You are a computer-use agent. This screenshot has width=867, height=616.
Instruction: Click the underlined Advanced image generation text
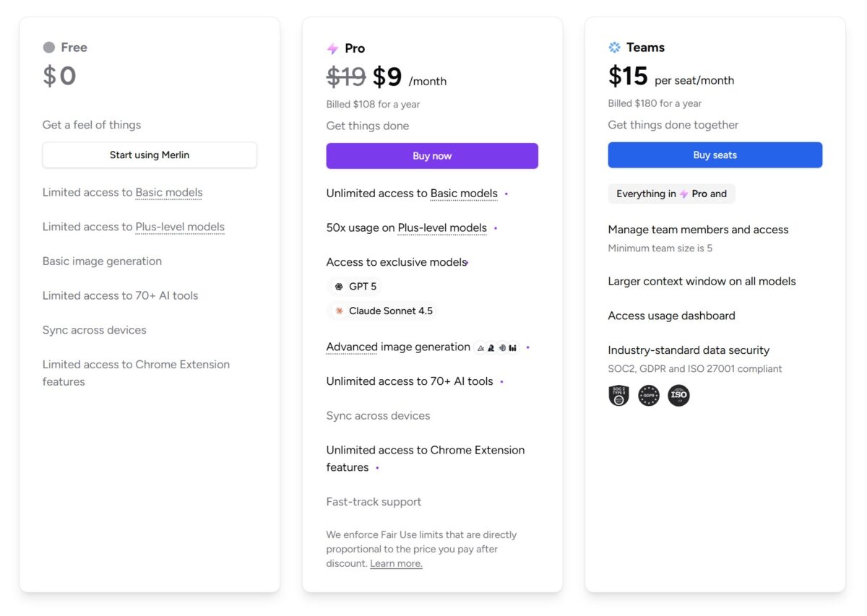click(352, 347)
